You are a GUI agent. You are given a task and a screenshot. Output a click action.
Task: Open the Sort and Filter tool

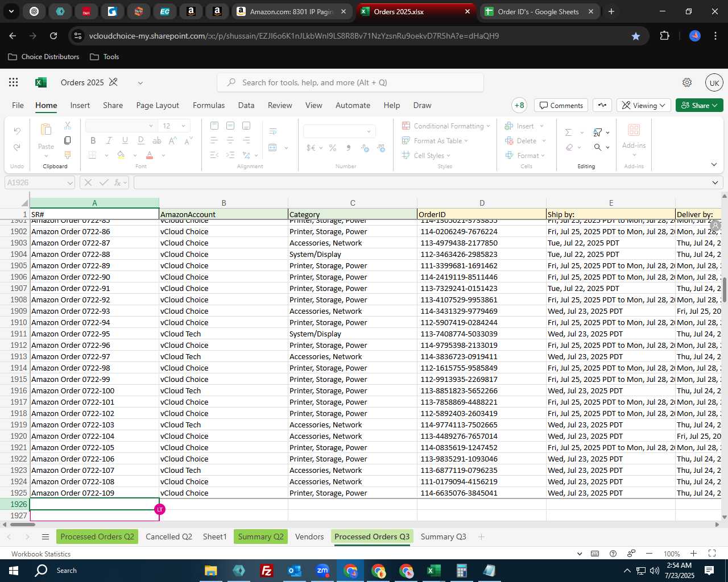[x=598, y=132]
